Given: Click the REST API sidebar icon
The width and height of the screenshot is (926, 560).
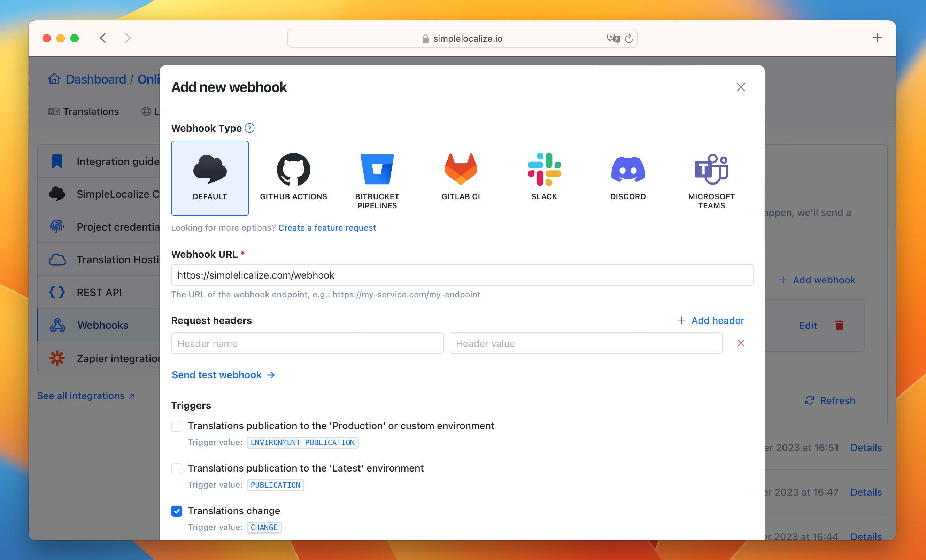Looking at the screenshot, I should (x=57, y=291).
